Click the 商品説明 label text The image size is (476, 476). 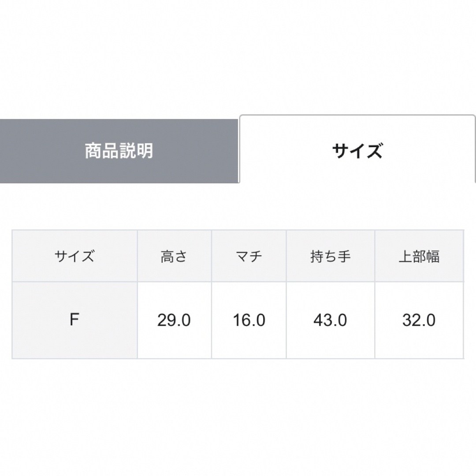119,151
